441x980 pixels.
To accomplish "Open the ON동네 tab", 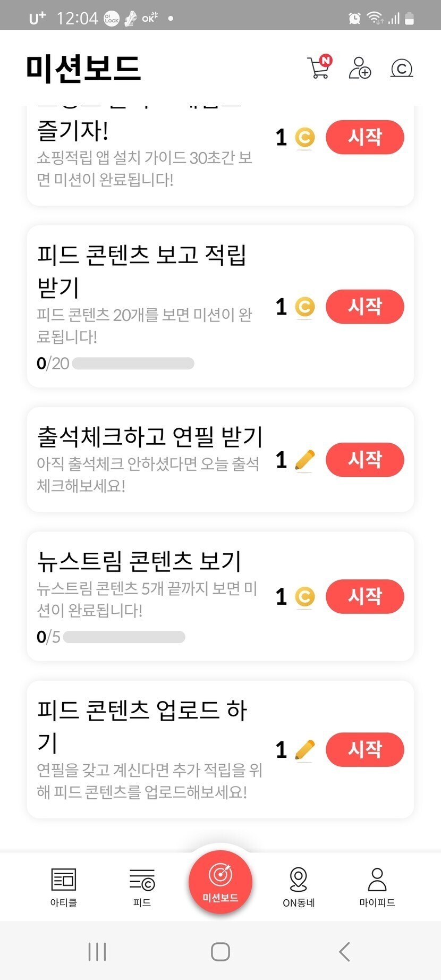I will click(x=299, y=886).
